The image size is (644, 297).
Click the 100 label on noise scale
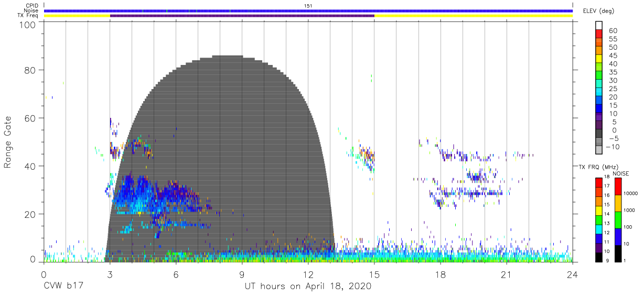pyautogui.click(x=628, y=227)
